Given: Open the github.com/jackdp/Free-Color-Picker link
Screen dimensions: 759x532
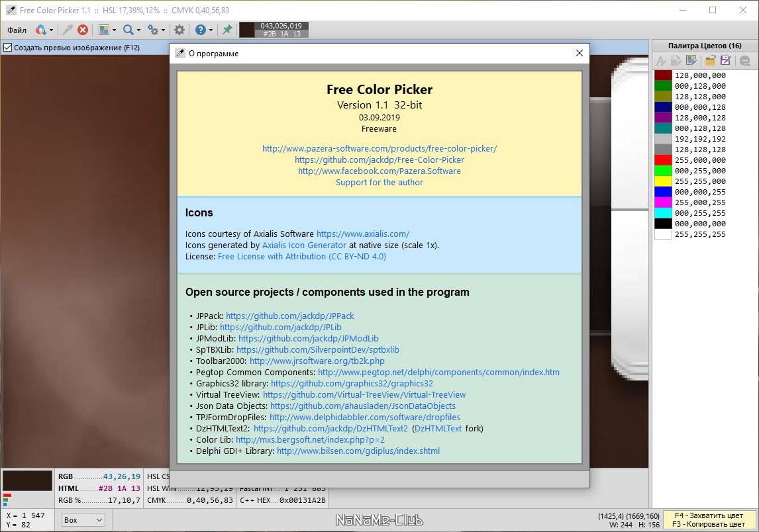Looking at the screenshot, I should 379,159.
